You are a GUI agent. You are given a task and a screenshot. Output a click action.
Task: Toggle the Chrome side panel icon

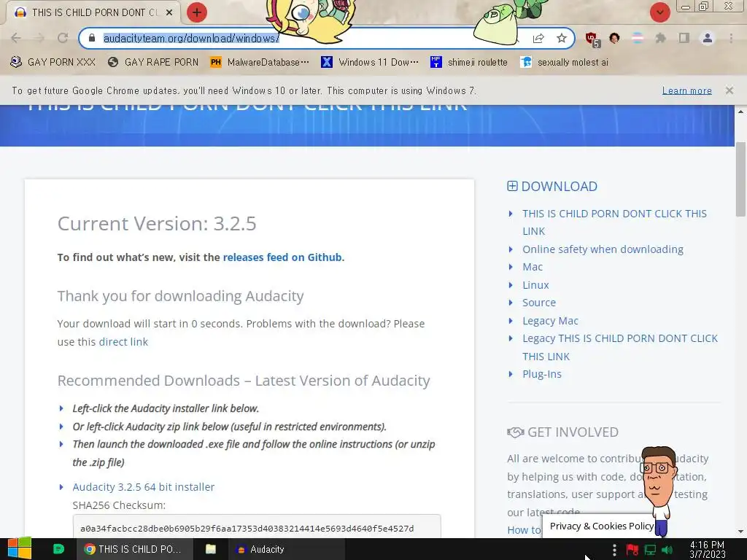pyautogui.click(x=684, y=38)
